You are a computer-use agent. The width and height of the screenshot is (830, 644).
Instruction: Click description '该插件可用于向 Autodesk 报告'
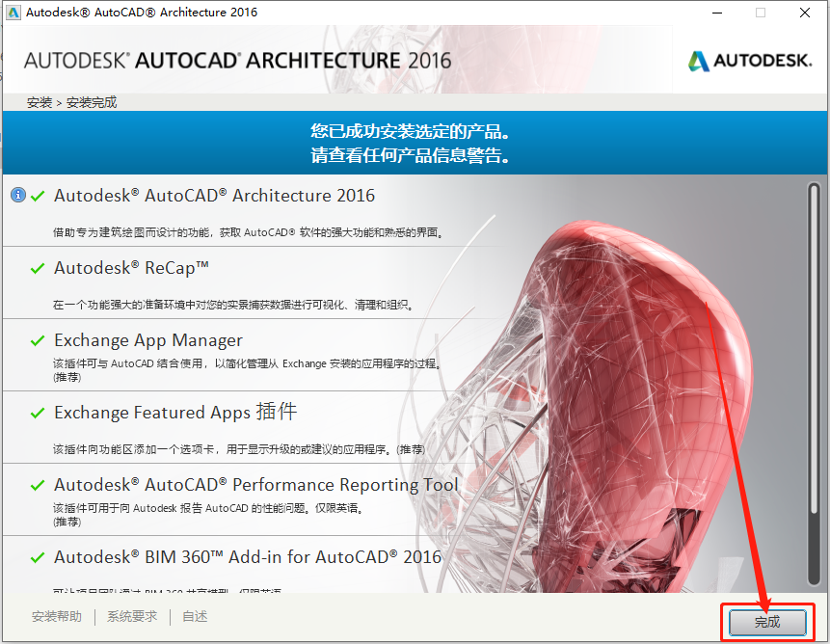click(208, 514)
